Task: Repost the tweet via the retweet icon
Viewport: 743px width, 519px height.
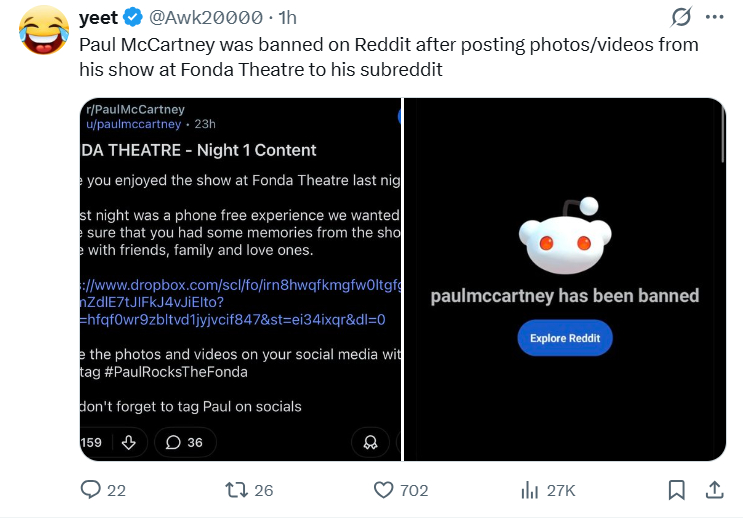Action: [236, 490]
